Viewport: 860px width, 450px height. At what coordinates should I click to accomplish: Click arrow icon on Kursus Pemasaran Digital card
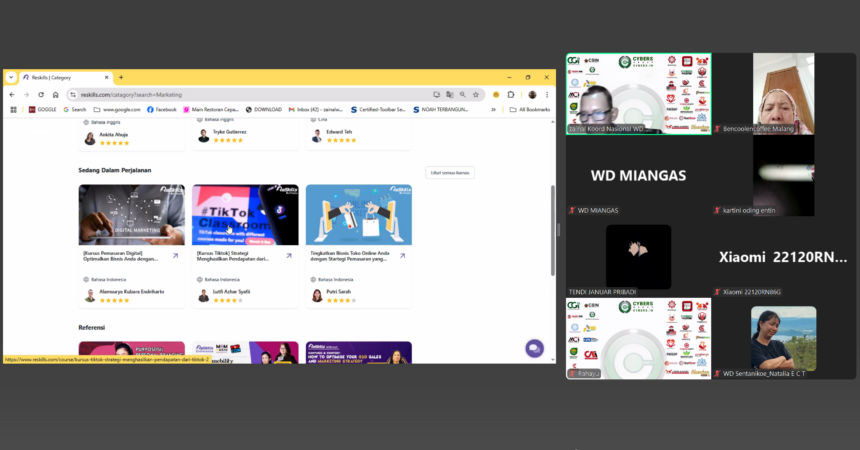pyautogui.click(x=176, y=256)
